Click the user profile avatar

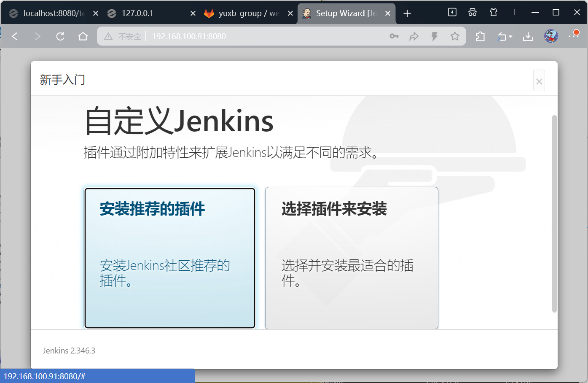click(x=551, y=36)
